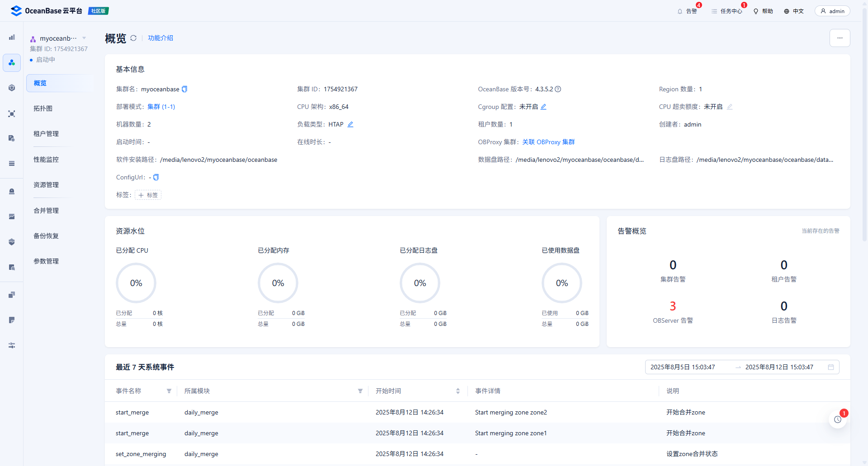This screenshot has width=868, height=466.
Task: Open the bar-chart dashboard sidebar icon
Action: point(12,37)
